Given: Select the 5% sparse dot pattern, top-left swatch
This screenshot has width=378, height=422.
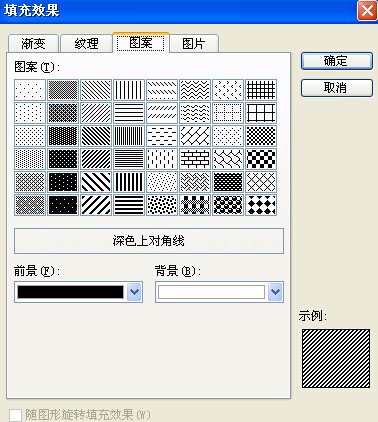Looking at the screenshot, I should click(x=30, y=90).
